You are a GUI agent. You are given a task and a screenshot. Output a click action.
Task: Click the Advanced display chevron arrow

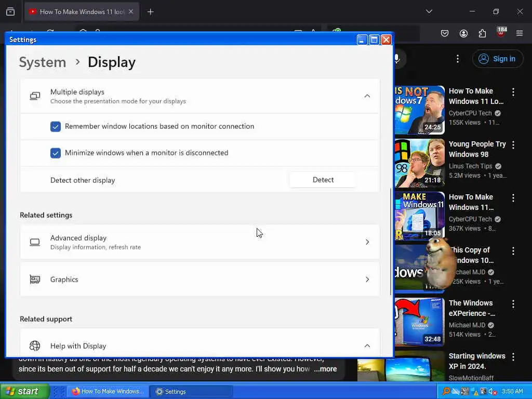pyautogui.click(x=367, y=242)
